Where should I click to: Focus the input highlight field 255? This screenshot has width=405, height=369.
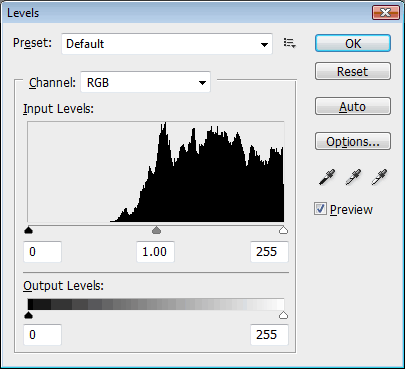[269, 252]
